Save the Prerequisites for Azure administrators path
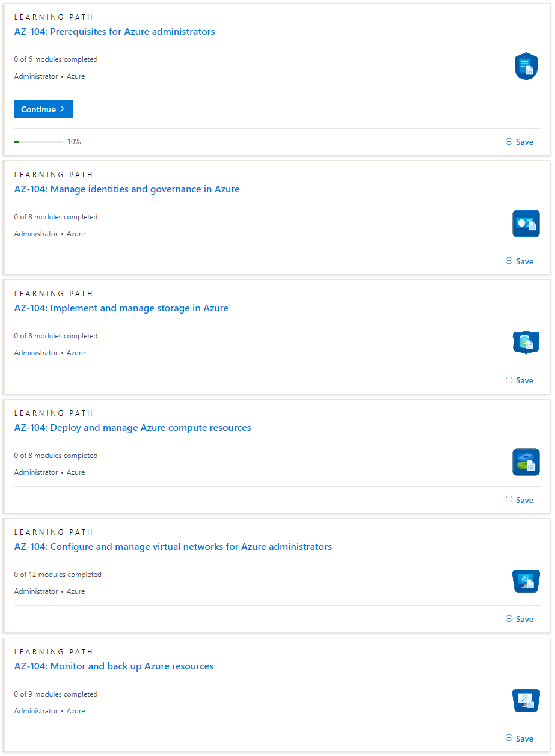 [x=520, y=142]
